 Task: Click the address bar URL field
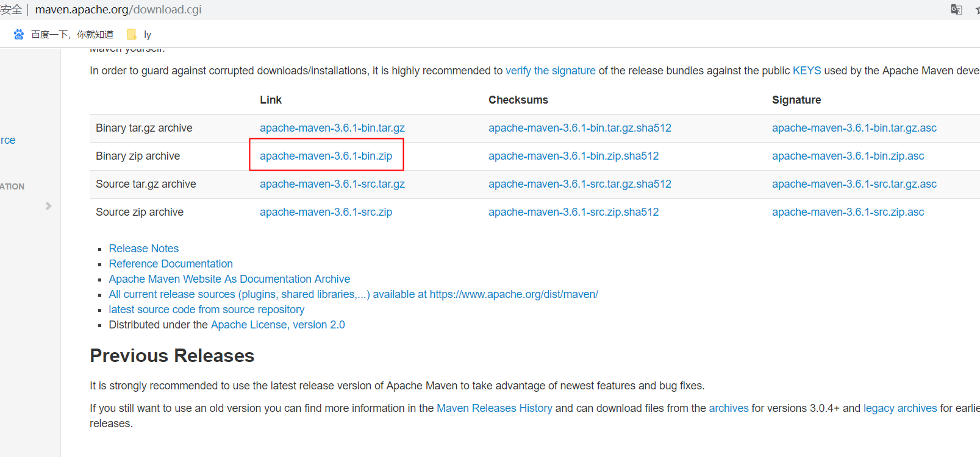click(x=118, y=9)
